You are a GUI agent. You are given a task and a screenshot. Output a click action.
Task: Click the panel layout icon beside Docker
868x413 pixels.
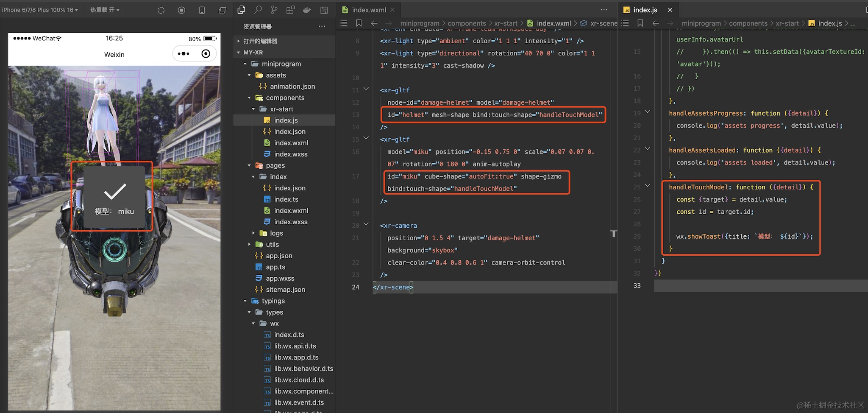324,10
